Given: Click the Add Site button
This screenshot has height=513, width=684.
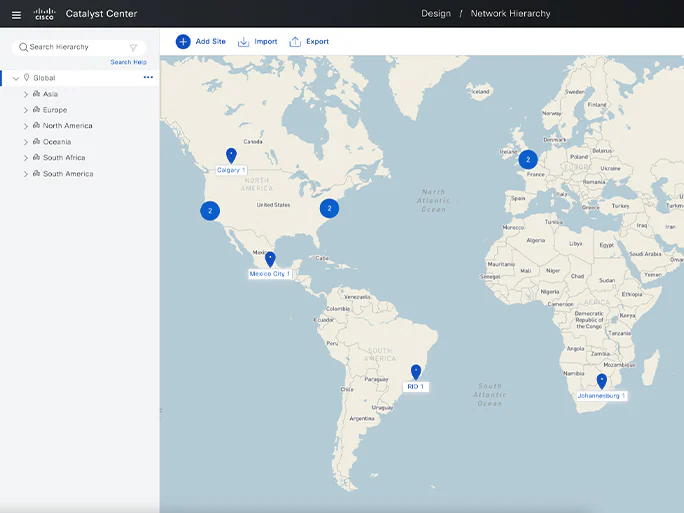Looking at the screenshot, I should tap(201, 41).
